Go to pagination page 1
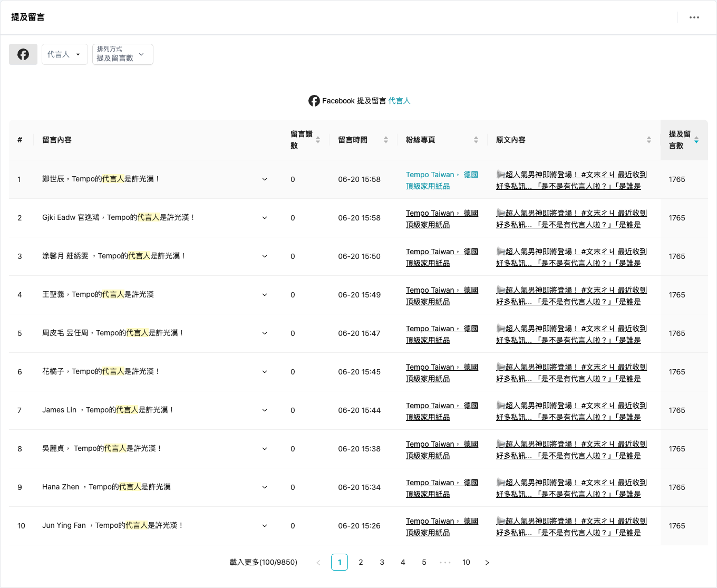Screen dimensions: 717x588 (x=340, y=562)
